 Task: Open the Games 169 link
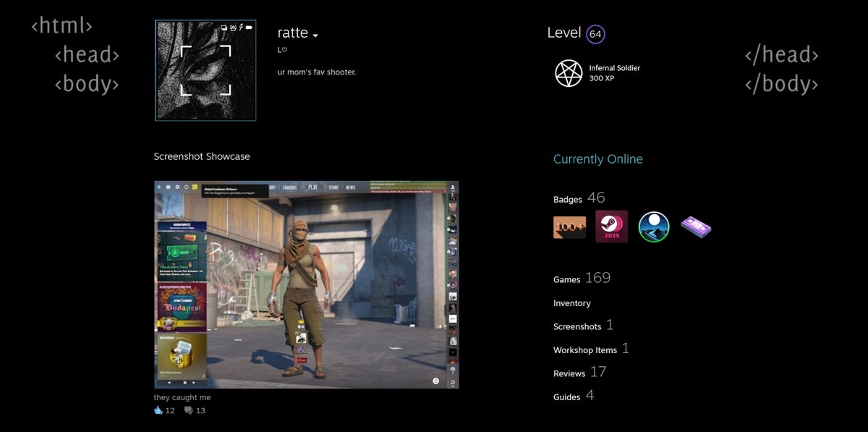tap(582, 278)
